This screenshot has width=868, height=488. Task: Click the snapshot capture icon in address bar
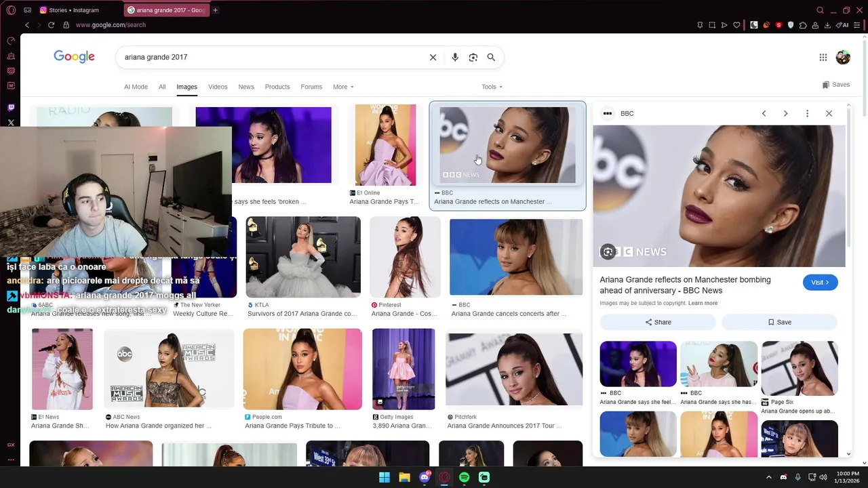pos(712,25)
